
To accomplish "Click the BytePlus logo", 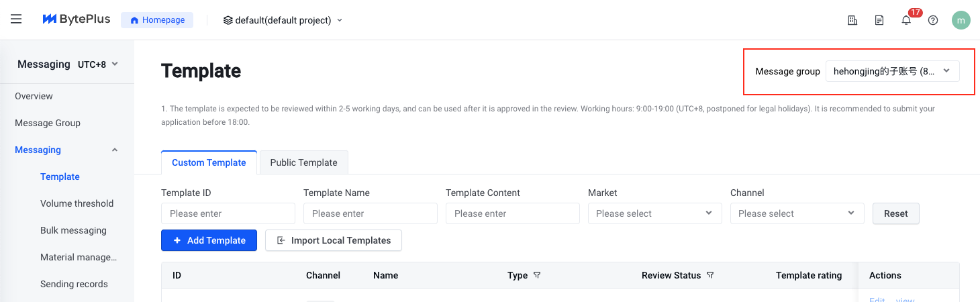I will pos(76,19).
